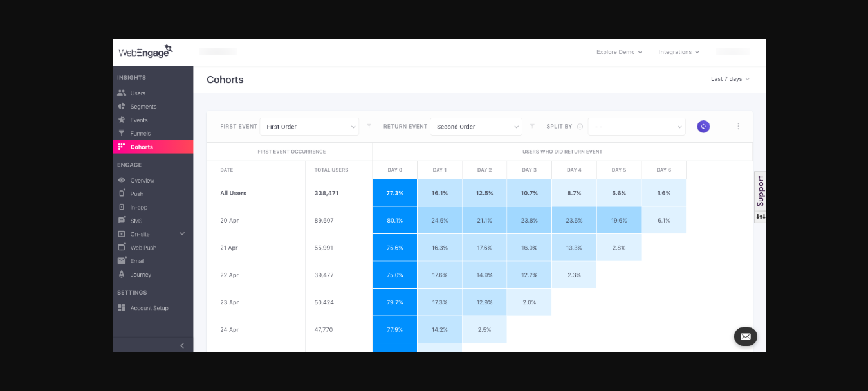Click the 75.0% cell for 22 Apr
The image size is (868, 391).
pyautogui.click(x=394, y=275)
